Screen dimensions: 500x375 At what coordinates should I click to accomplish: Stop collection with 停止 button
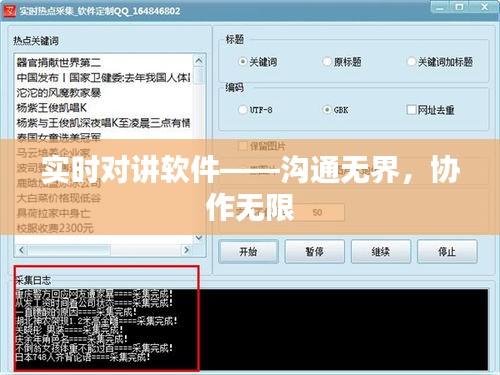coord(447,251)
